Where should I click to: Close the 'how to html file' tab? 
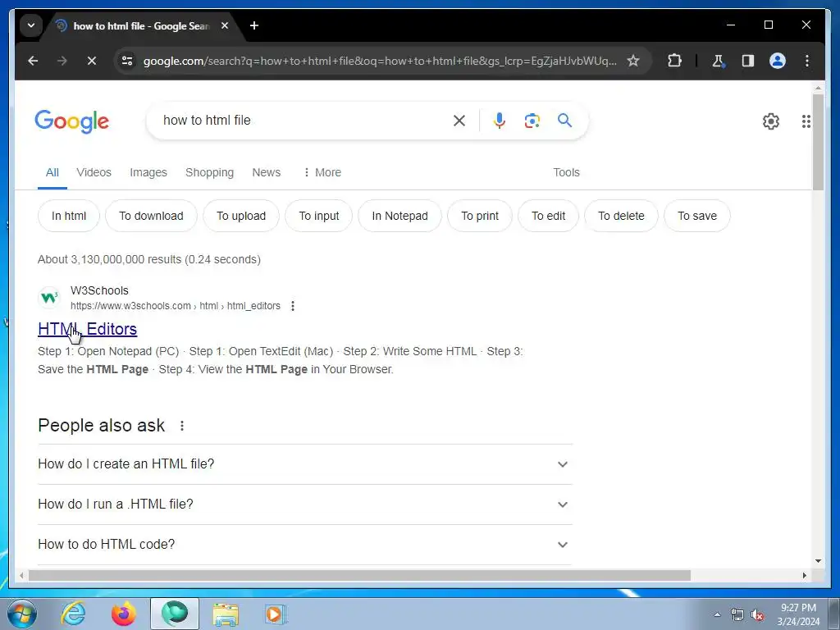pyautogui.click(x=225, y=25)
